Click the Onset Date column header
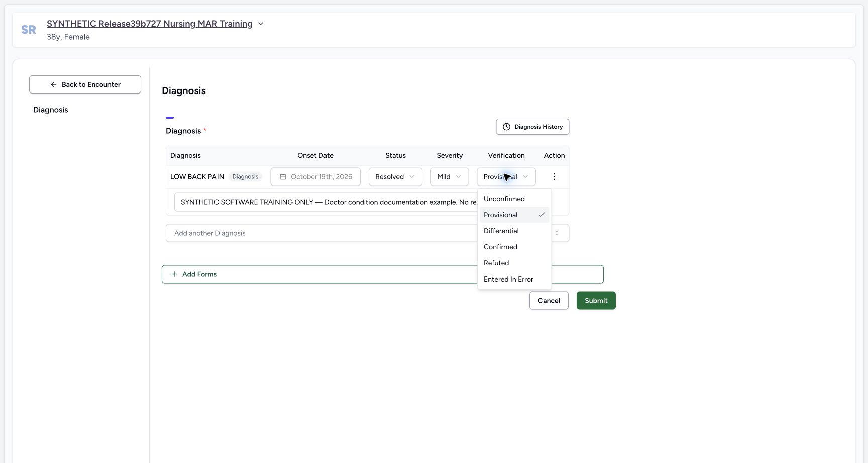 (x=315, y=155)
